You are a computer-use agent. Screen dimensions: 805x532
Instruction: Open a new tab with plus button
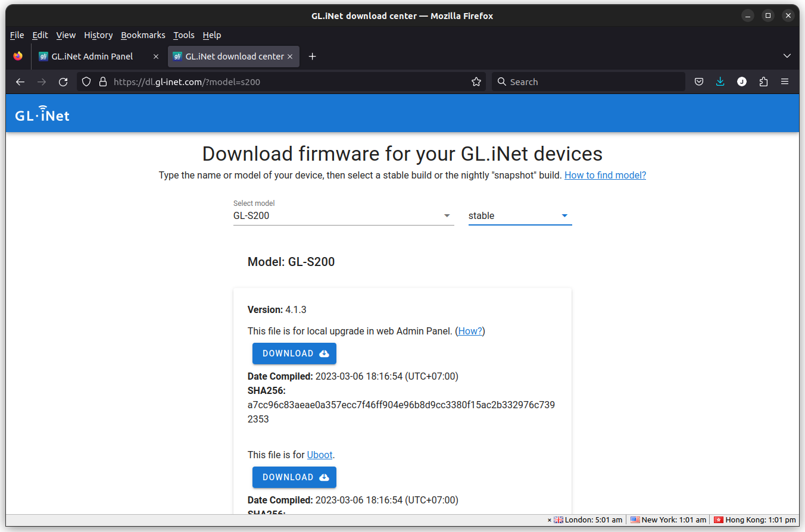[x=312, y=57]
